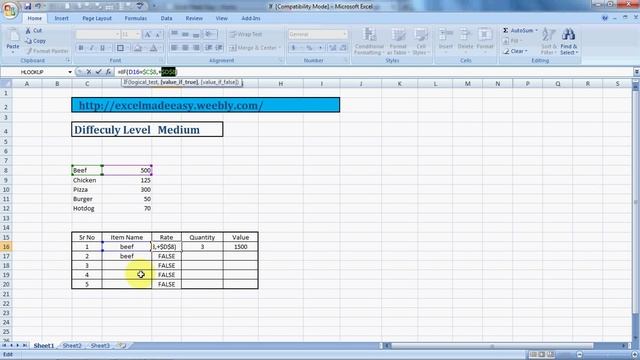Viewport: 640px width, 360px height.
Task: Switch to the Data tab
Action: tap(166, 18)
